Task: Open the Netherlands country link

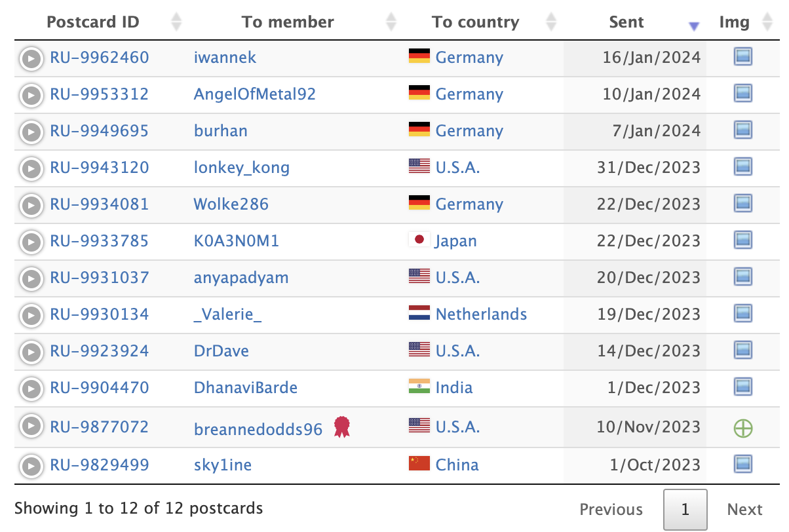Action: [x=481, y=314]
